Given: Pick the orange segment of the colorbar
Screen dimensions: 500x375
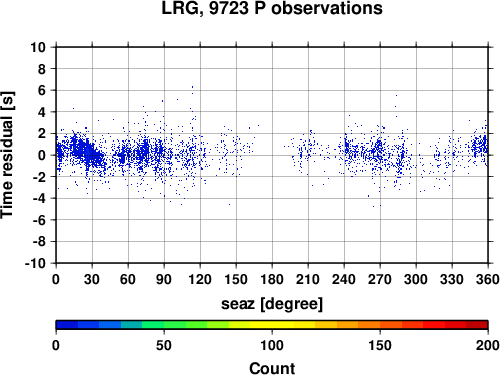Looking at the screenshot, I should pos(369,325).
